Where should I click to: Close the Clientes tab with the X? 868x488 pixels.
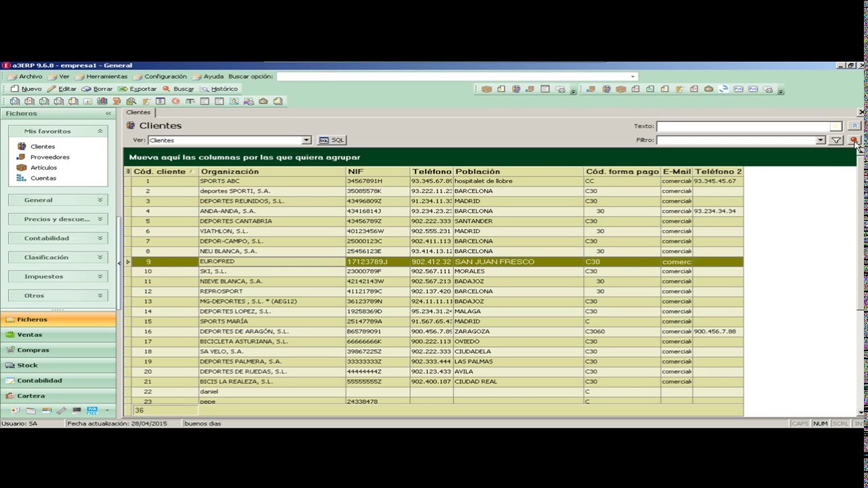pyautogui.click(x=862, y=113)
